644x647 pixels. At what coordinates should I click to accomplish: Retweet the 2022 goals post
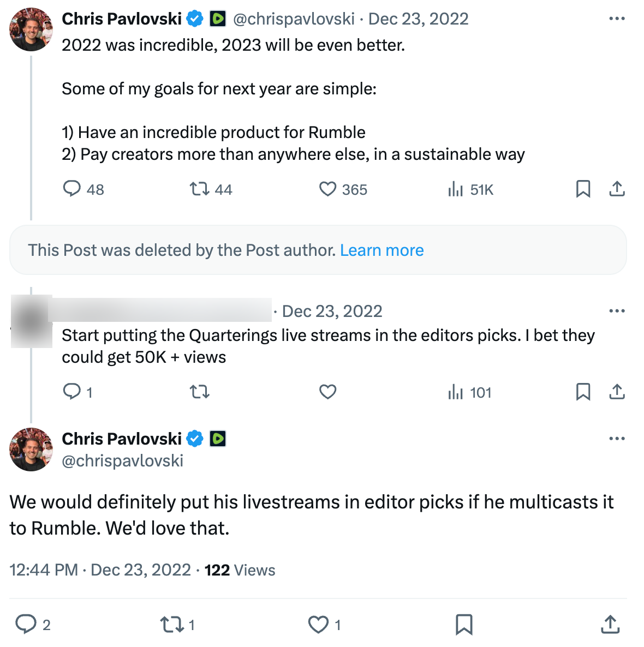coord(200,189)
